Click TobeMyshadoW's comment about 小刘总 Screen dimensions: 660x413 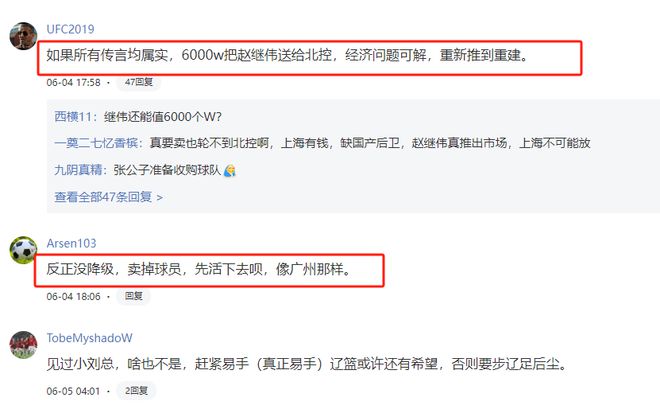click(x=307, y=363)
